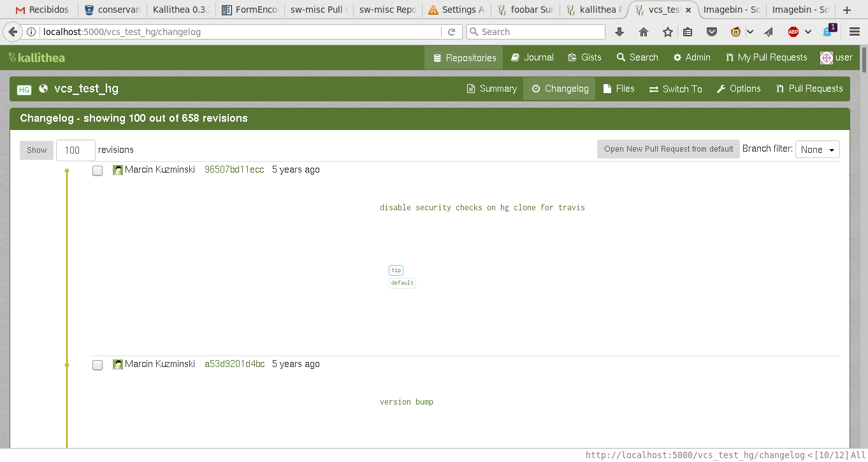Screen dimensions: 868x462
Task: Switch to the FormEncode browser tab
Action: click(x=250, y=10)
